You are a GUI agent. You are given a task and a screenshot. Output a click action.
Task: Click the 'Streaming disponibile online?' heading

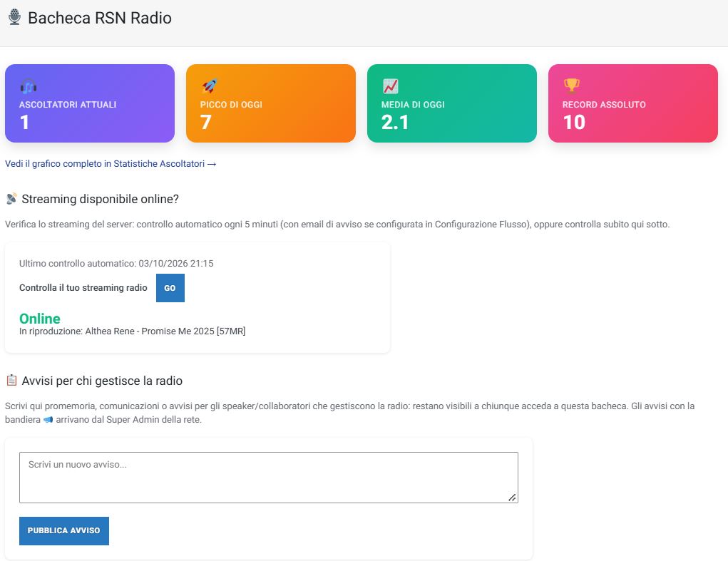101,199
